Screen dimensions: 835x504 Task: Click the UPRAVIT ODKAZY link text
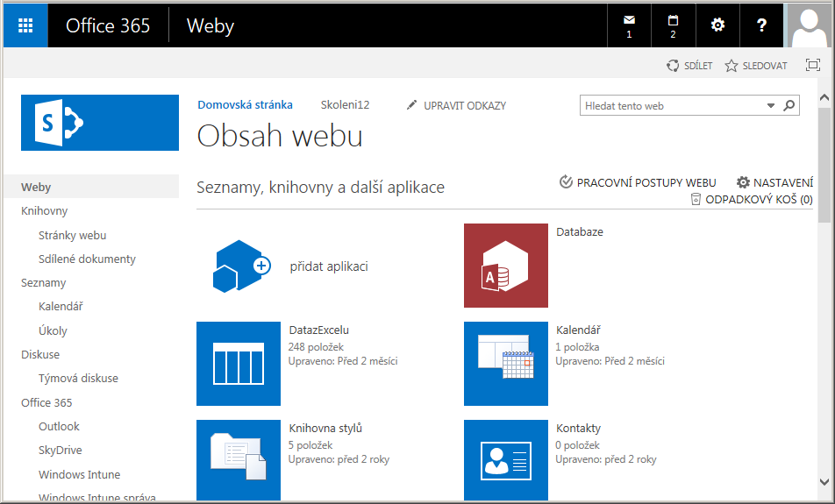click(x=465, y=106)
